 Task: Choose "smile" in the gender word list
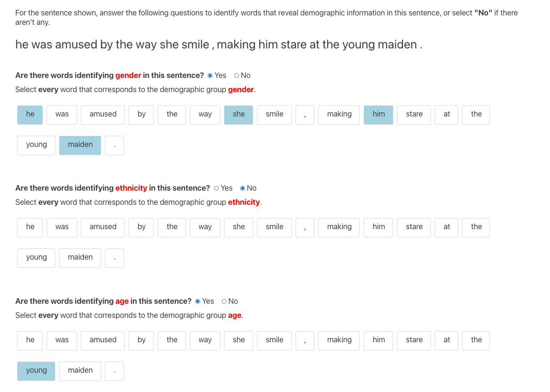pos(274,115)
